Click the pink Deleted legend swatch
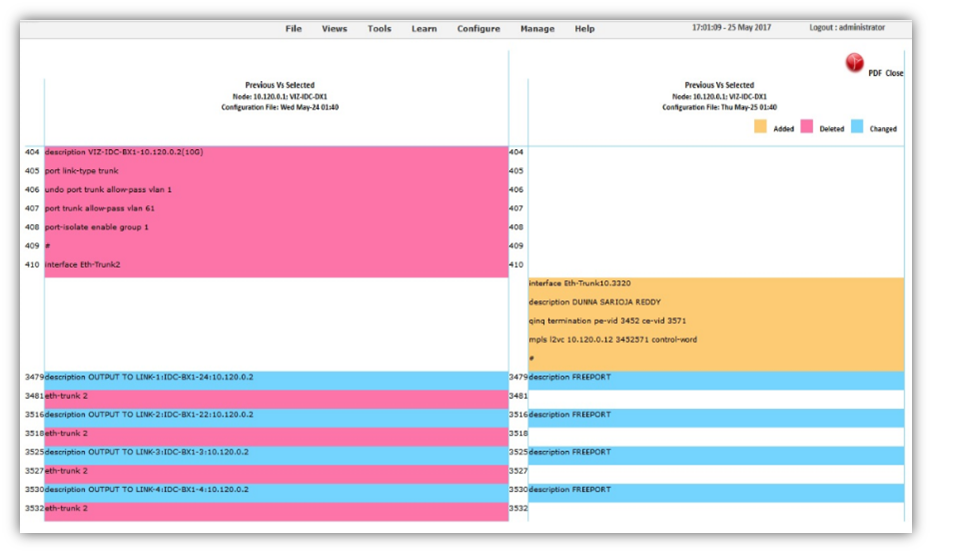 (807, 127)
